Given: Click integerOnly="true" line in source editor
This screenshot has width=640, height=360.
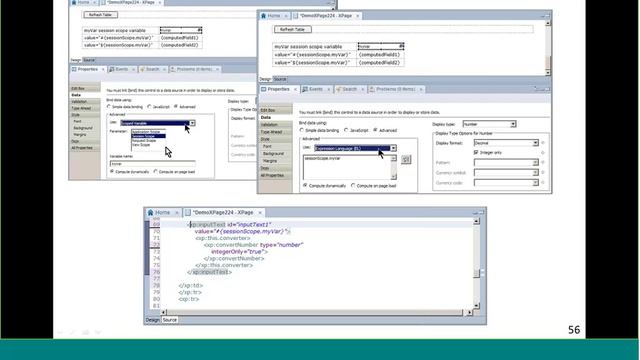Looking at the screenshot, I should [240, 252].
